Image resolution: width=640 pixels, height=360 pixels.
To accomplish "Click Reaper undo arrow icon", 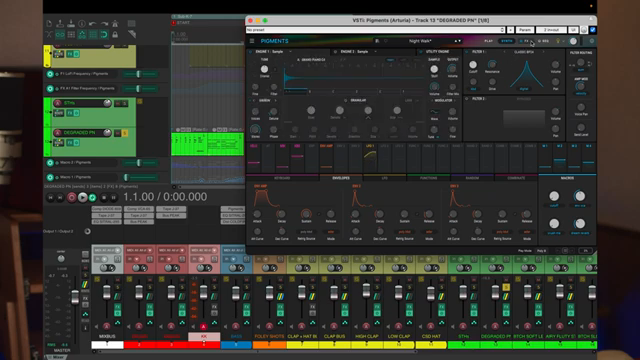I will point(93,24).
